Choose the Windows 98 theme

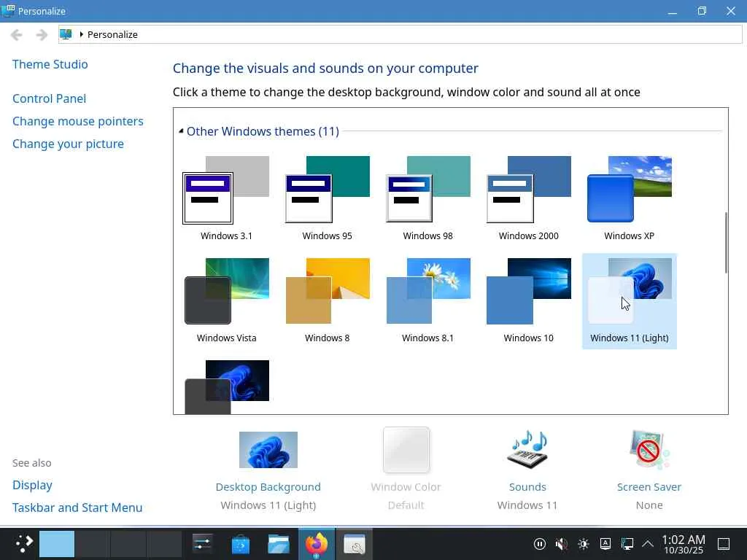tap(427, 198)
